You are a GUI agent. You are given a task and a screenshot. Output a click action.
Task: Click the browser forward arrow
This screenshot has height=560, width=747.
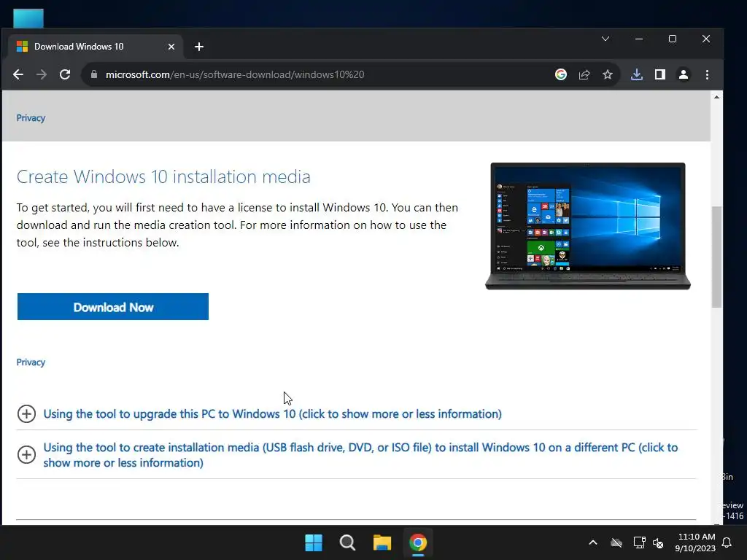point(42,74)
